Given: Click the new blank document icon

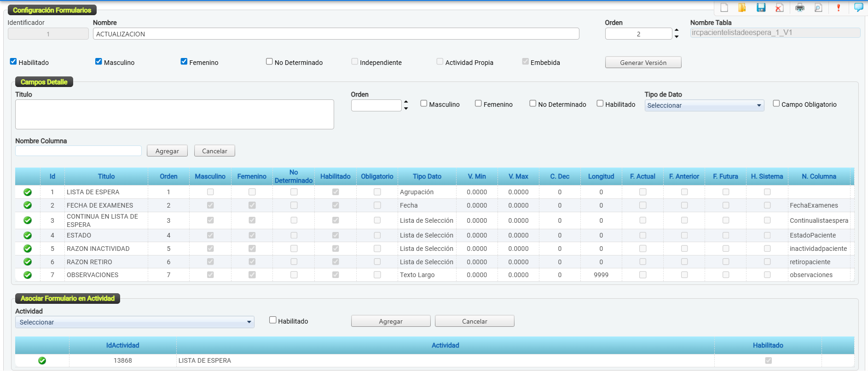Looking at the screenshot, I should pos(724,8).
